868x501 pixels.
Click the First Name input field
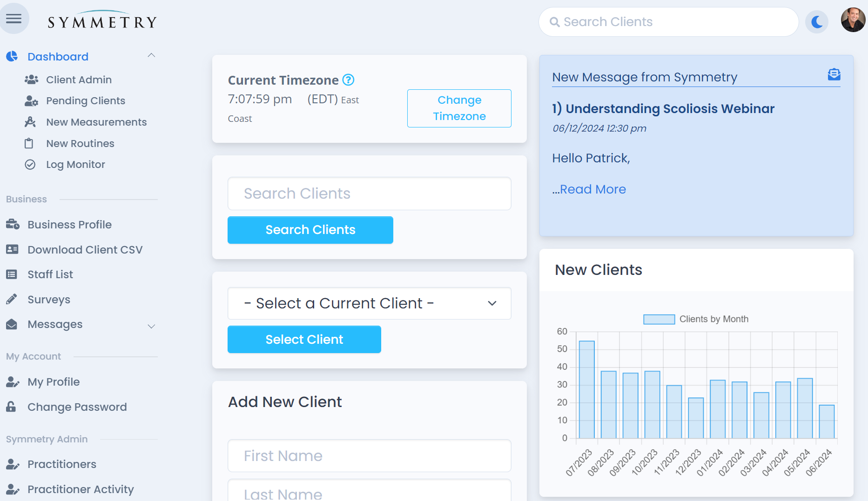tap(369, 456)
